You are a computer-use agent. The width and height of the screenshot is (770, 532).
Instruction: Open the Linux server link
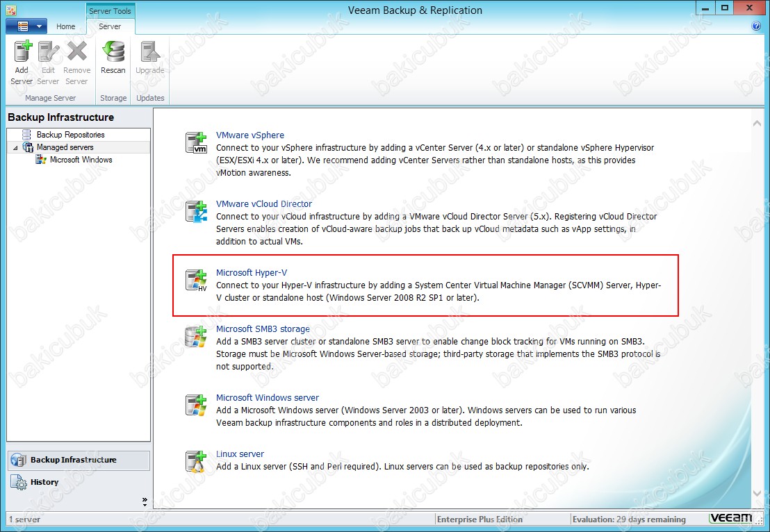[x=240, y=454]
